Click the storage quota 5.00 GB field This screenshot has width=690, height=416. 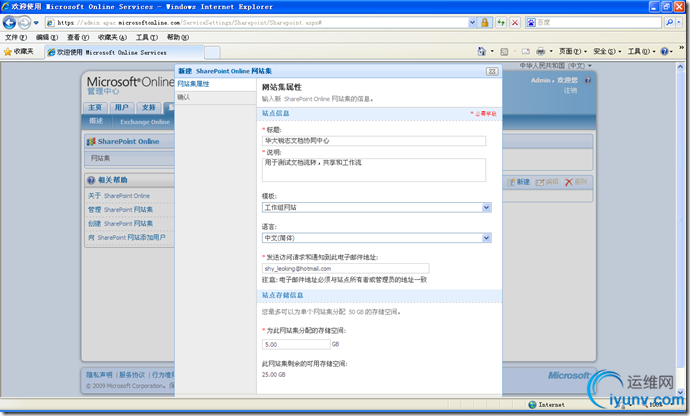pos(296,344)
